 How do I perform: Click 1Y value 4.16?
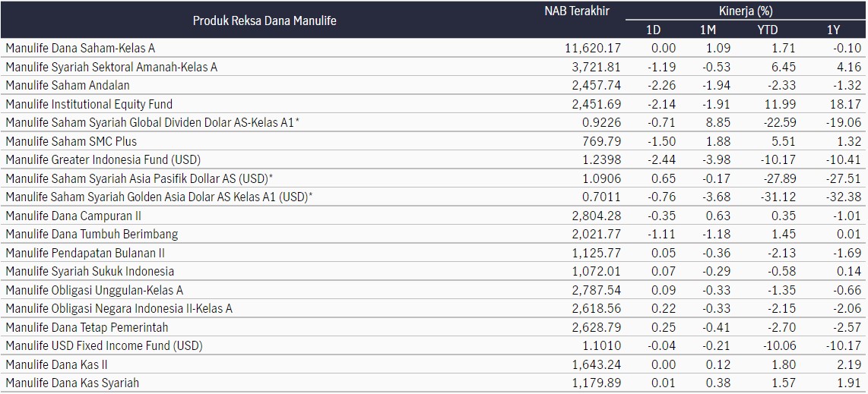[x=851, y=68]
